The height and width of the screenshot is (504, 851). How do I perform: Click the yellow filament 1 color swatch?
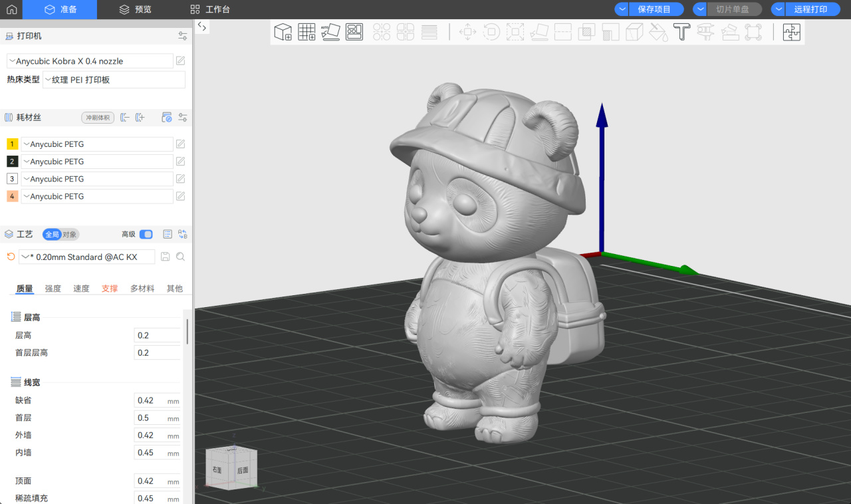pyautogui.click(x=12, y=144)
